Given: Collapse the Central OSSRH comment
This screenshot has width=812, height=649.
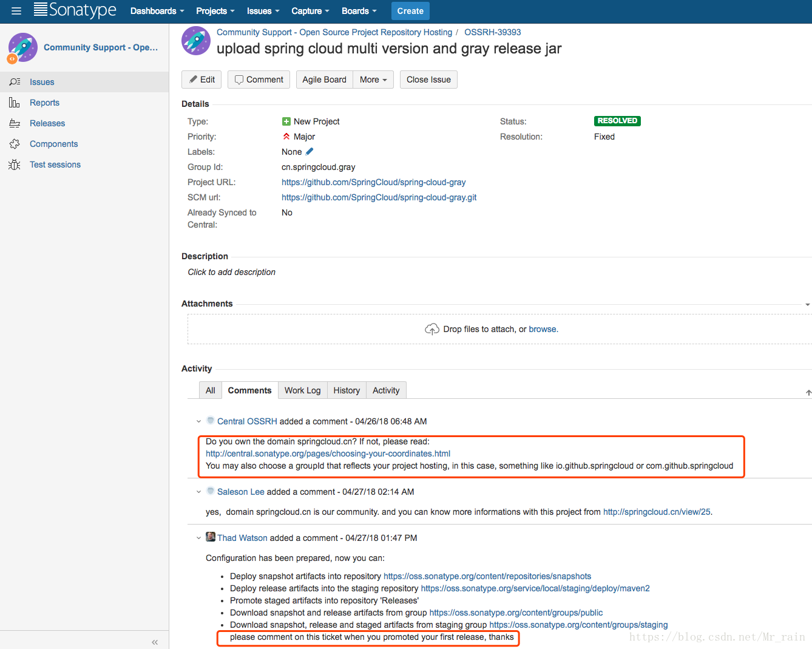Looking at the screenshot, I should 198,421.
